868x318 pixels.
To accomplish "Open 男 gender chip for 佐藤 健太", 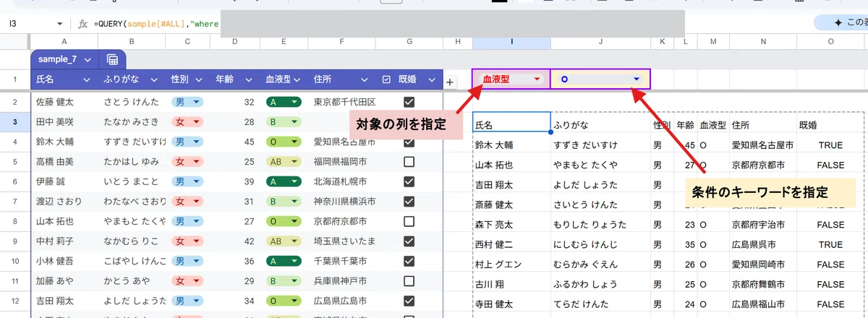I will [x=187, y=103].
